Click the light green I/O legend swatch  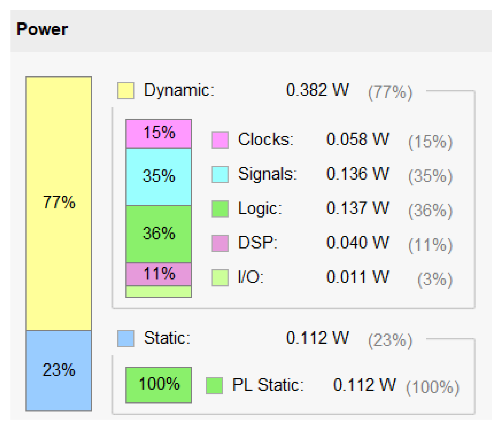tap(220, 278)
